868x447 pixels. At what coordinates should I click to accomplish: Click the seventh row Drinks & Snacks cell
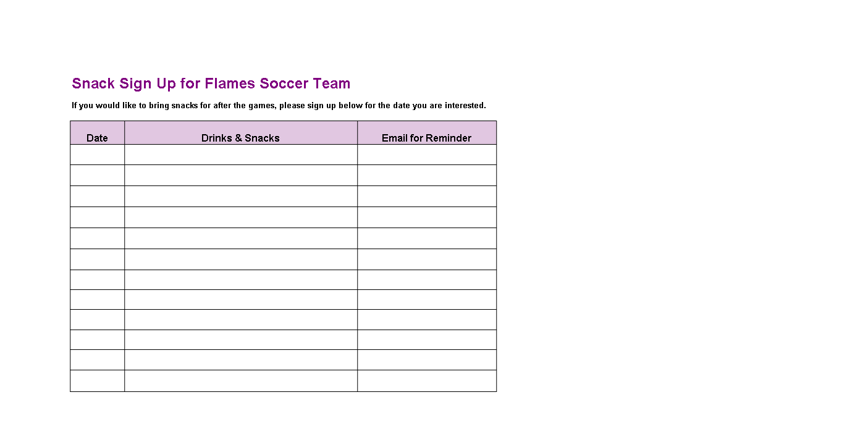(241, 280)
